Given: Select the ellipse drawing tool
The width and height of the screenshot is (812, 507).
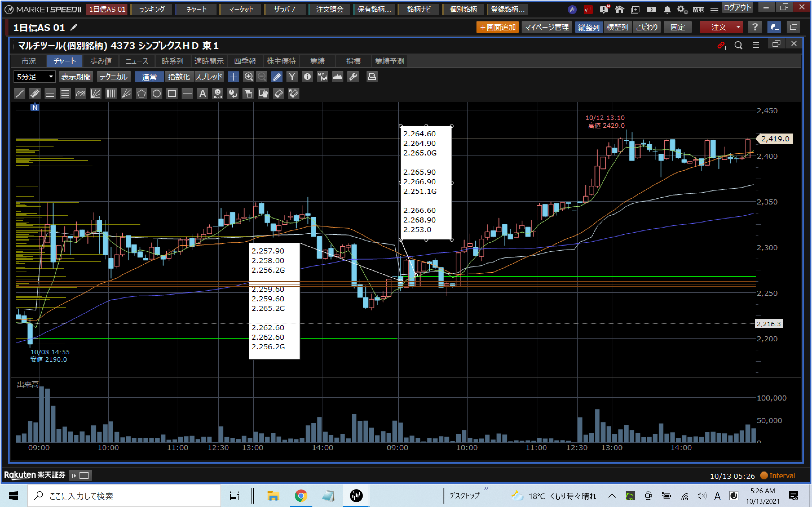Looking at the screenshot, I should pos(157,94).
